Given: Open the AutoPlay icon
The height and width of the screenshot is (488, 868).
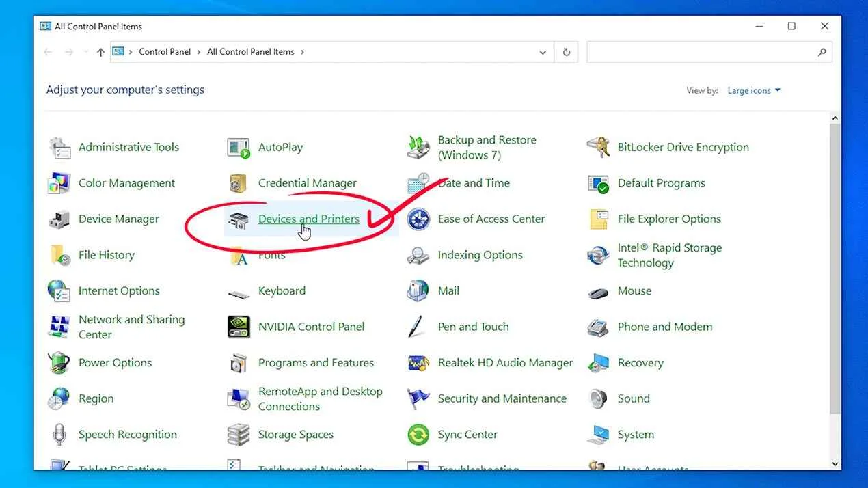Looking at the screenshot, I should pyautogui.click(x=239, y=147).
